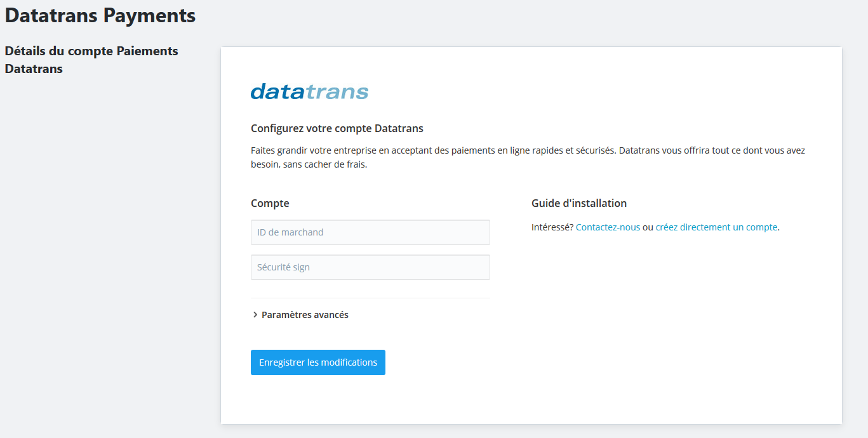This screenshot has width=868, height=438.
Task: Click the 'Intéressé?' text
Action: coord(552,227)
